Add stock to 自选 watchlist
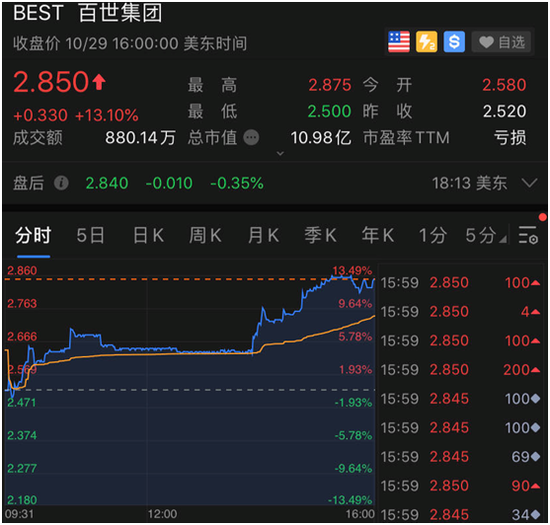Image resolution: width=550 pixels, height=525 pixels. (501, 42)
